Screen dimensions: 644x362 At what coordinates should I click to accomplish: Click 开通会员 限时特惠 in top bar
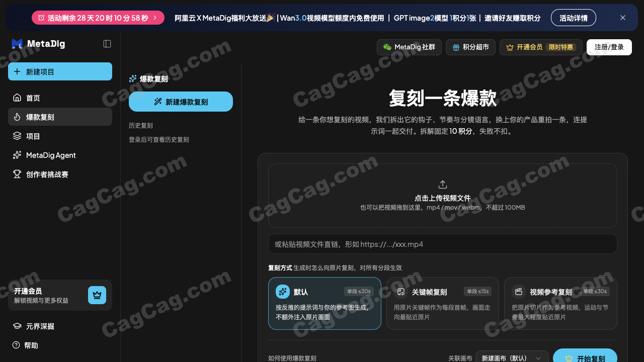pyautogui.click(x=541, y=47)
